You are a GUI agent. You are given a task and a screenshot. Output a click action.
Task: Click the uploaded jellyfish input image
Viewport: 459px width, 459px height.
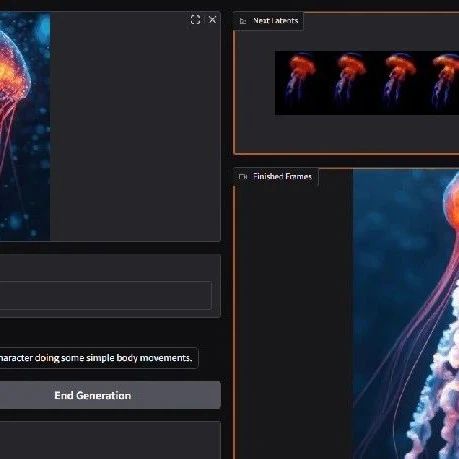(x=25, y=127)
